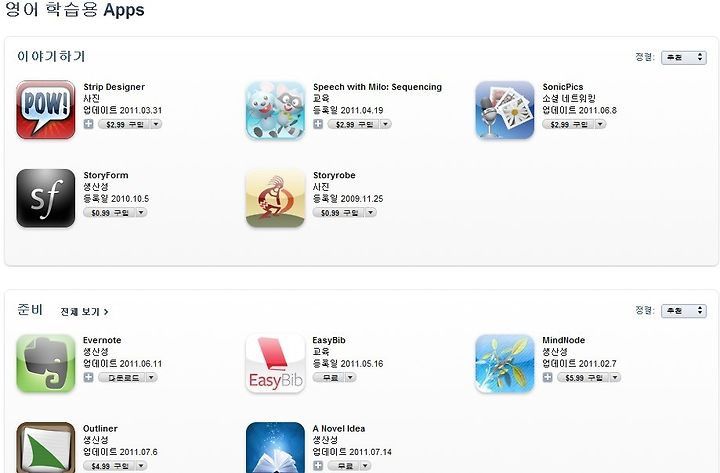The height and width of the screenshot is (473, 720).
Task: Open sort dropdown in 준비 section
Action: click(x=684, y=311)
